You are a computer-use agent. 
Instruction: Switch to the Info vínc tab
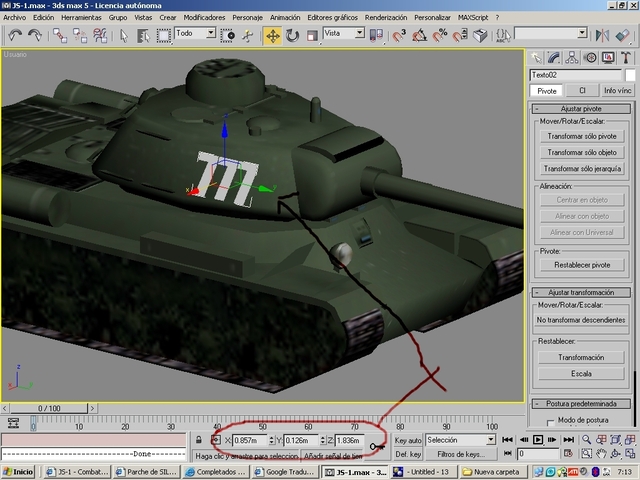coord(617,91)
